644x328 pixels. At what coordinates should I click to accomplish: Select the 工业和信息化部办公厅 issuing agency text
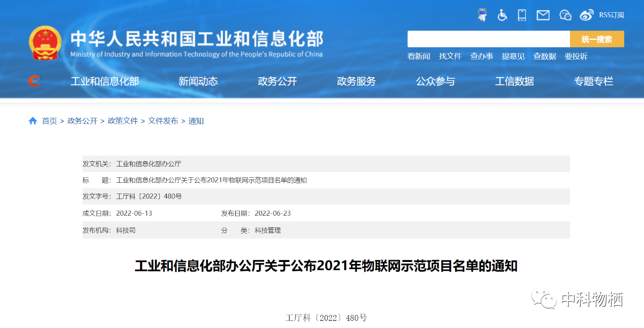149,164
